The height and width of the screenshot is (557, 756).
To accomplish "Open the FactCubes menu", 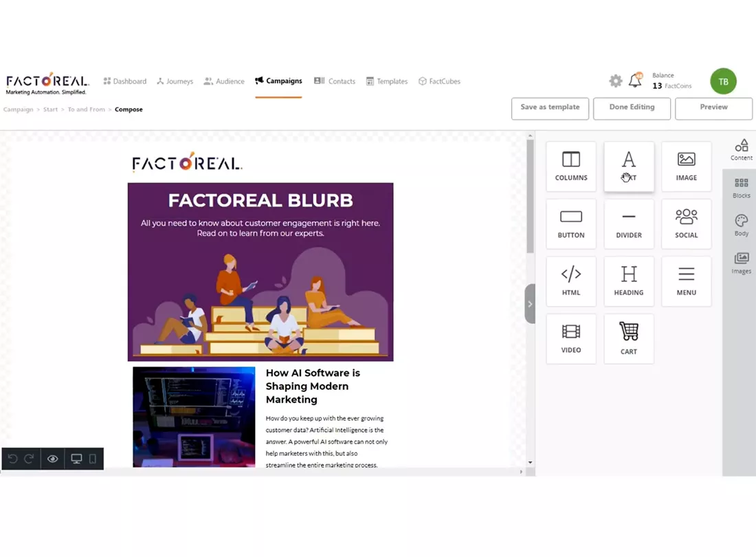I will point(439,81).
